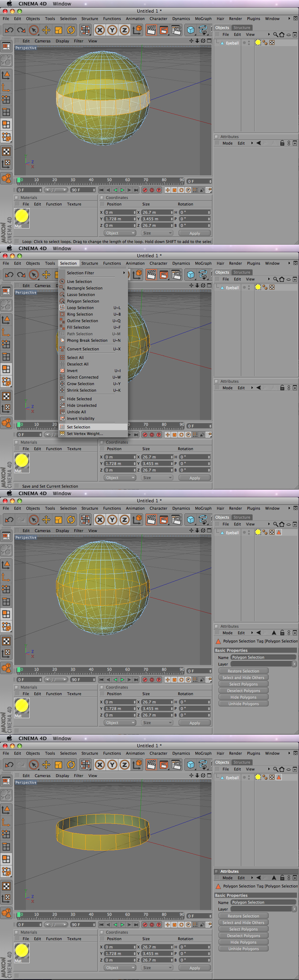Toggle the autokeying button in the banded-sphere window timeline controls
The height and width of the screenshot is (980, 299).
[x=152, y=190]
